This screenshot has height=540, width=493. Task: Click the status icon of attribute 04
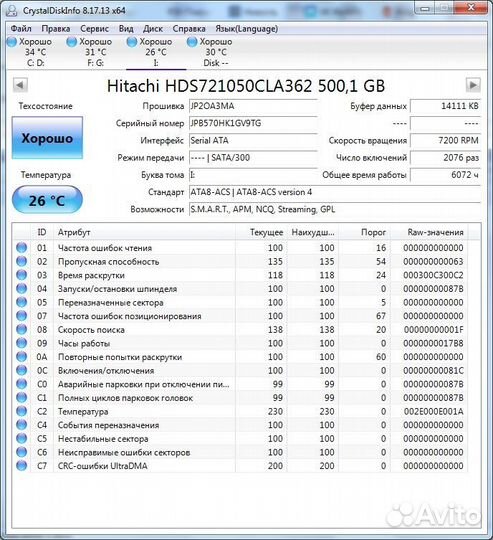pyautogui.click(x=21, y=289)
